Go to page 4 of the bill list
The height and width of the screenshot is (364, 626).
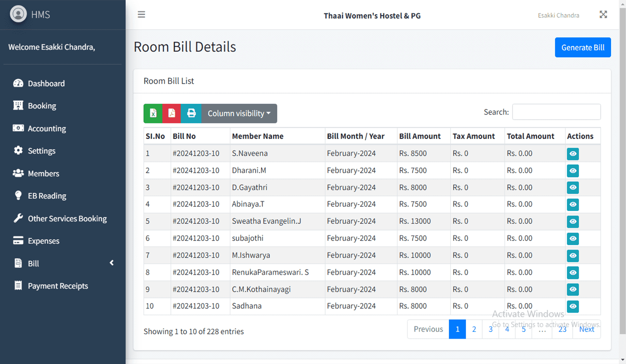click(x=507, y=329)
